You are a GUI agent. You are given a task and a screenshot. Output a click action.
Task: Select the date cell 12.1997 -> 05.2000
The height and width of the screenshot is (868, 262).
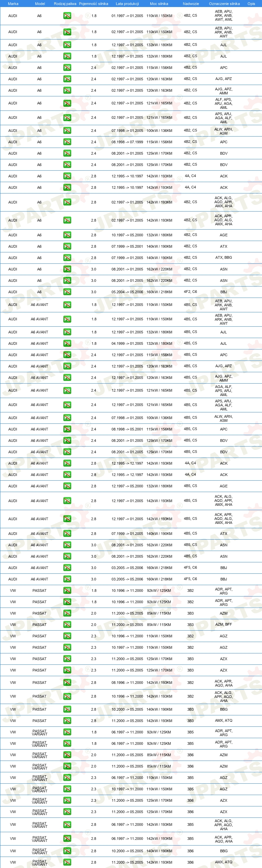pyautogui.click(x=127, y=486)
